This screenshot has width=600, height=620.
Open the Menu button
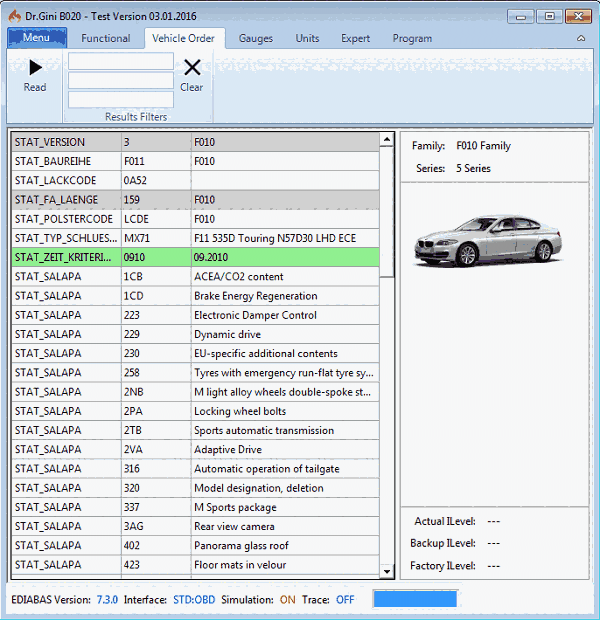36,38
